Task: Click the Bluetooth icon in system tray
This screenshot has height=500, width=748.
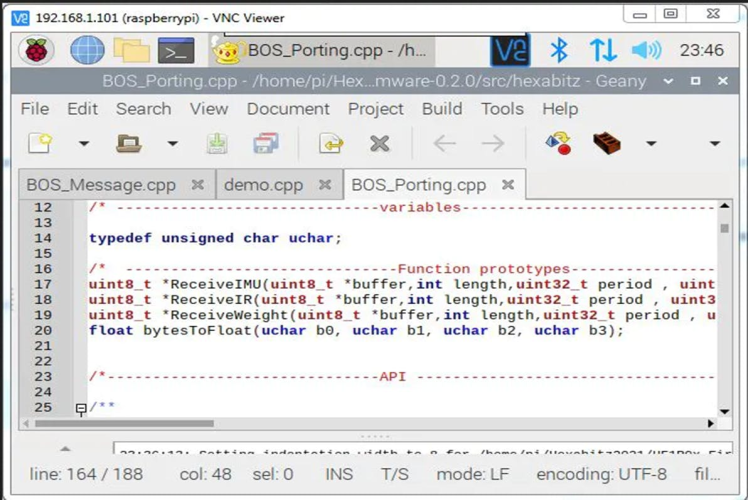Action: pyautogui.click(x=560, y=50)
